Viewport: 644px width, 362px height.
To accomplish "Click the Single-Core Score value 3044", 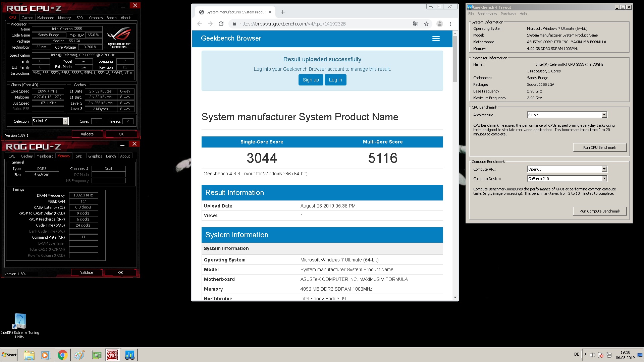I will click(x=262, y=158).
